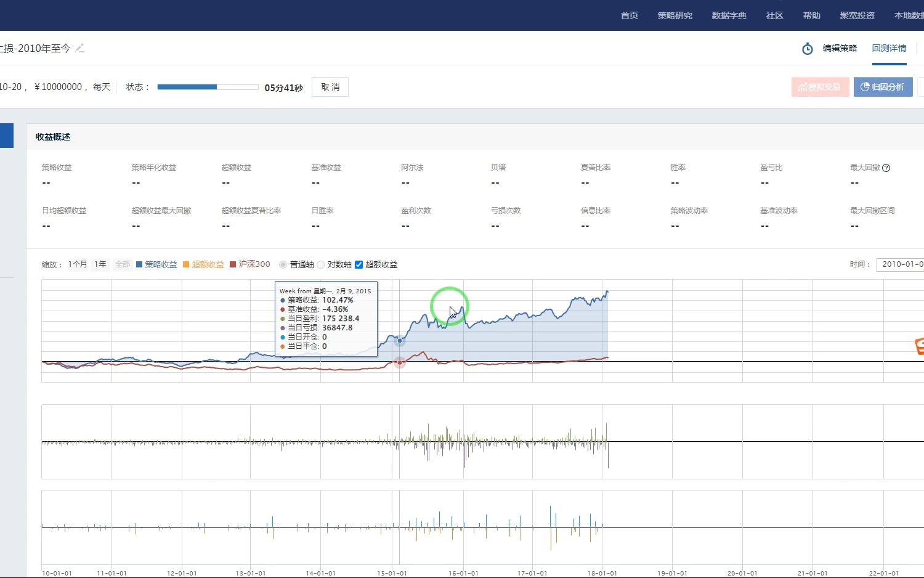Viewport: 924px width, 578px height.
Task: Open 聚宽投资 menu
Action: click(857, 15)
